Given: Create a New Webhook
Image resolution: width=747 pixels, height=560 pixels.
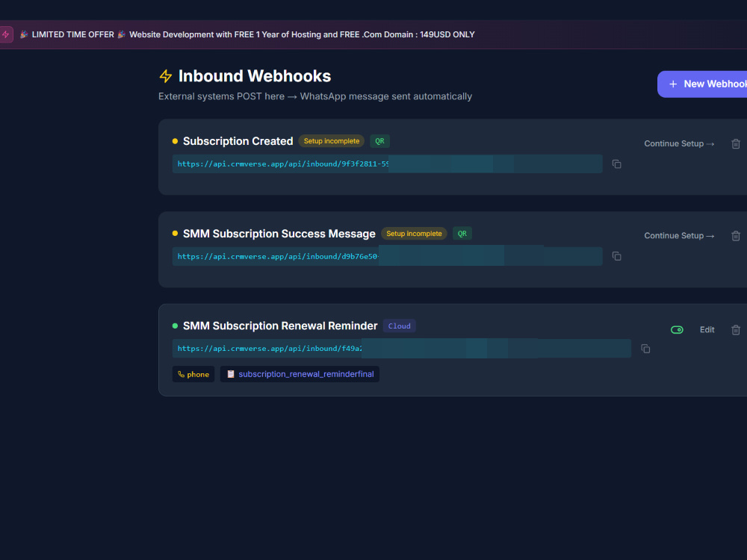Looking at the screenshot, I should 702,84.
